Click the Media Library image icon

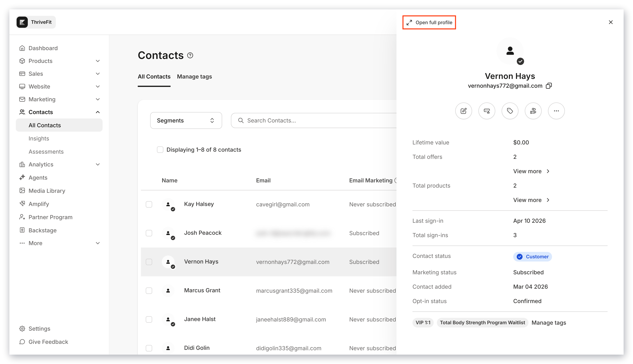(x=22, y=191)
